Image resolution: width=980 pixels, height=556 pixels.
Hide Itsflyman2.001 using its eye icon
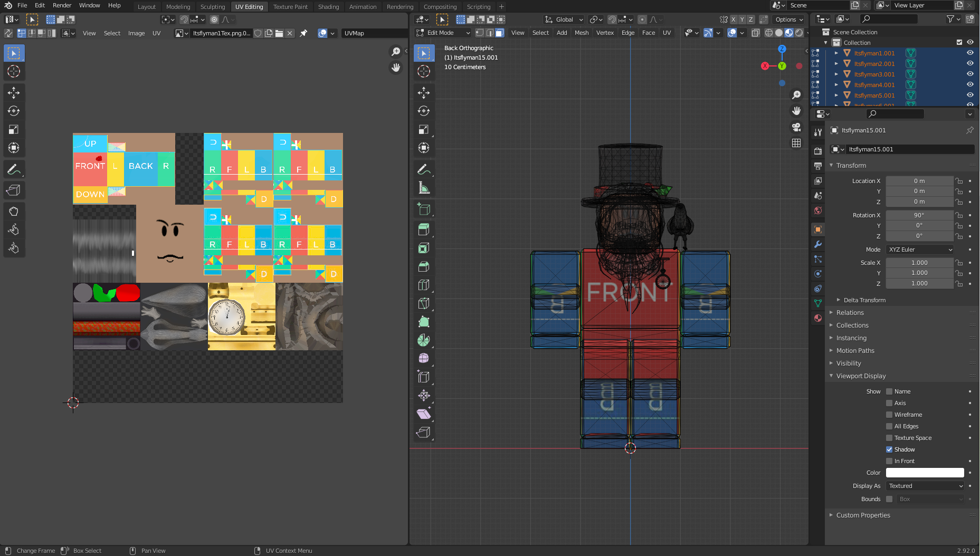tap(970, 63)
